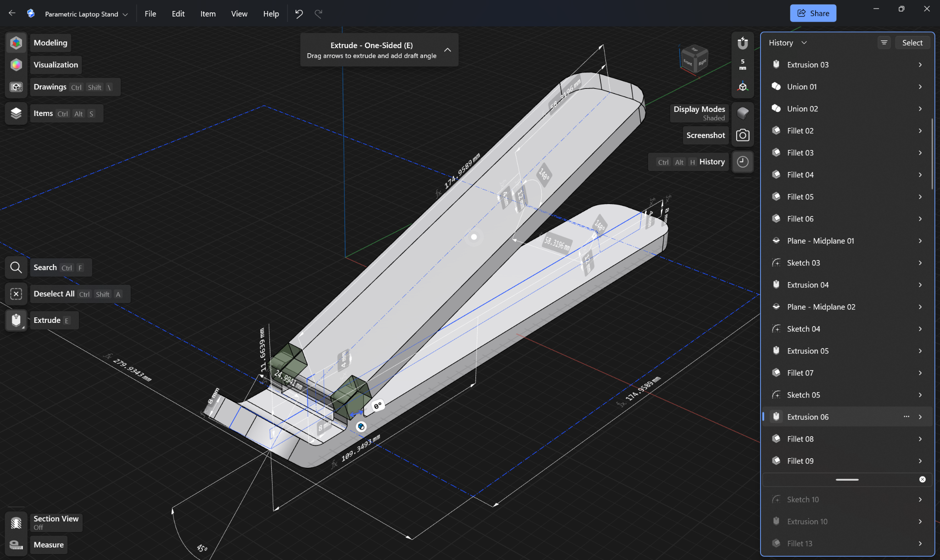Open the History panel title dropdown

click(x=788, y=43)
